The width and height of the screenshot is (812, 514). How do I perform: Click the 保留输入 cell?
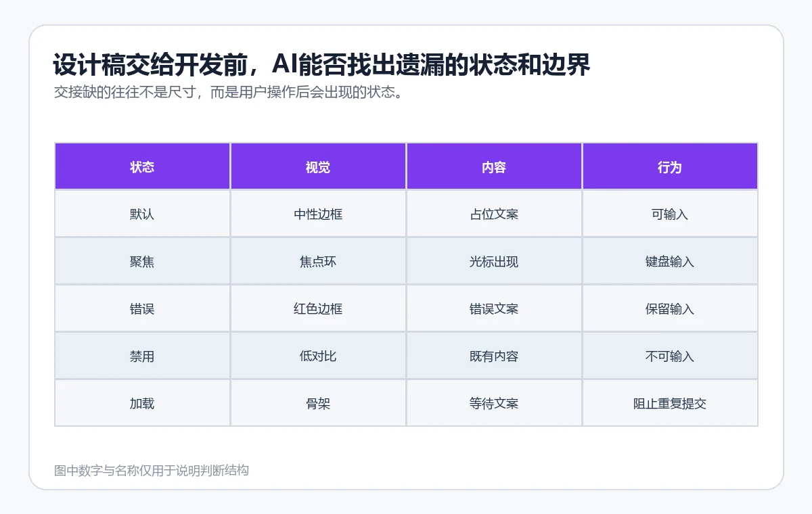(x=670, y=308)
